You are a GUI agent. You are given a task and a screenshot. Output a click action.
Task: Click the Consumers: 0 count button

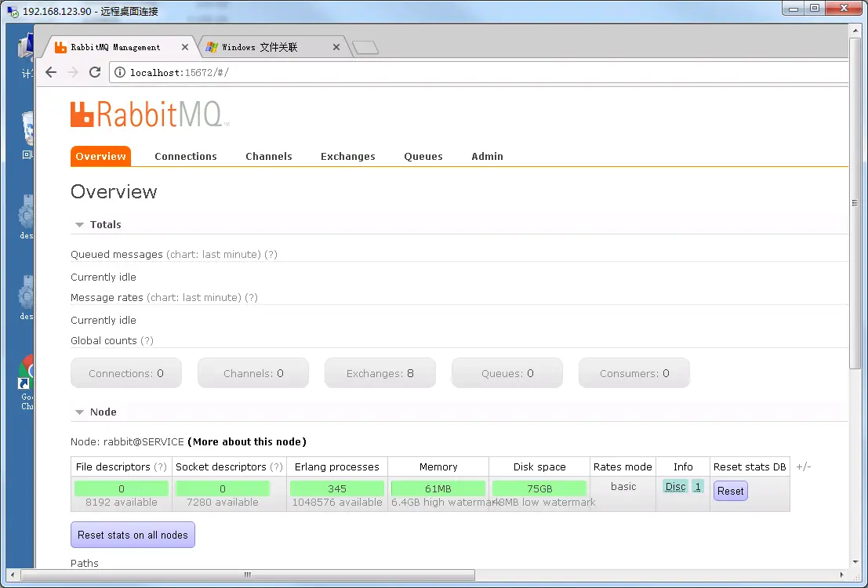tap(634, 373)
